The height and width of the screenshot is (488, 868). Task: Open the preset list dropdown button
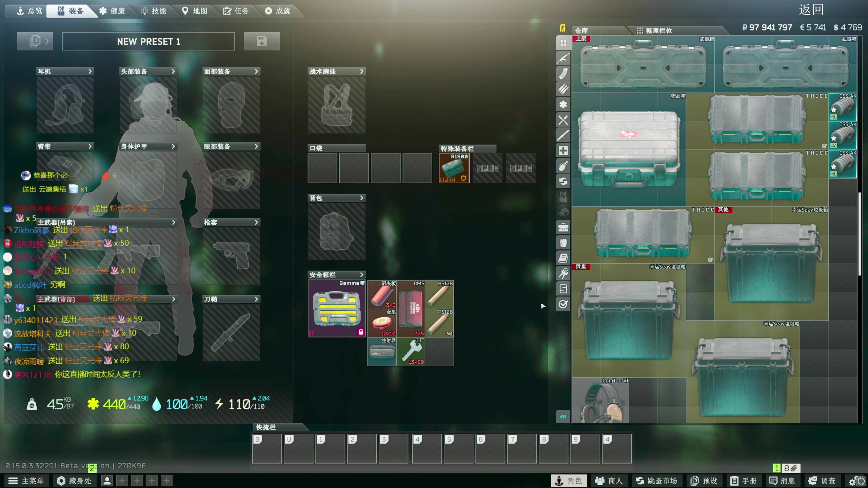pyautogui.click(x=35, y=41)
